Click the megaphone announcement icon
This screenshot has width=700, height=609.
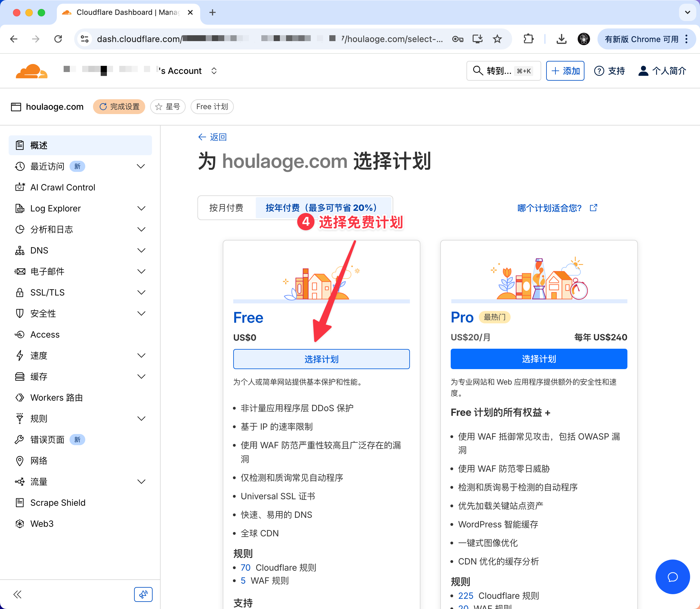click(143, 594)
